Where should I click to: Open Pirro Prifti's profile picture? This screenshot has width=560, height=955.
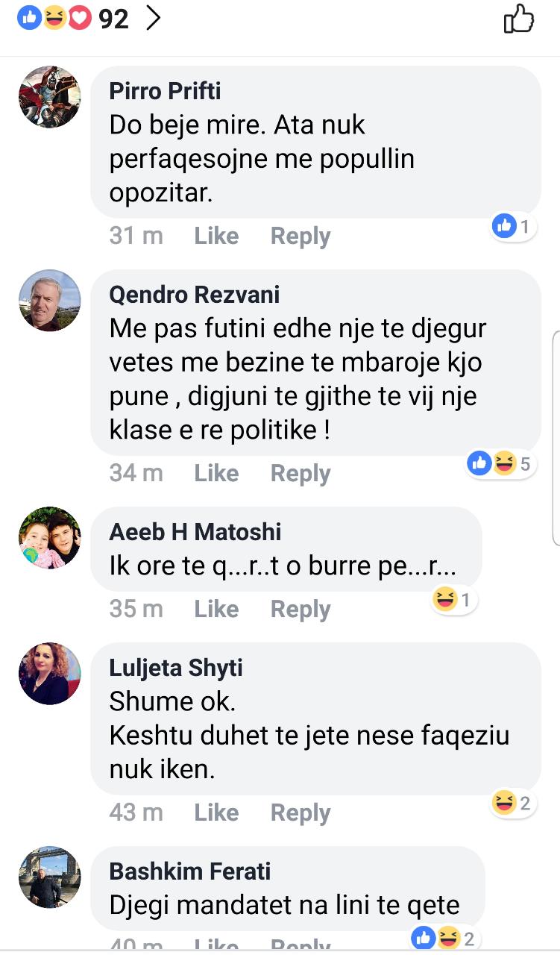tap(49, 97)
